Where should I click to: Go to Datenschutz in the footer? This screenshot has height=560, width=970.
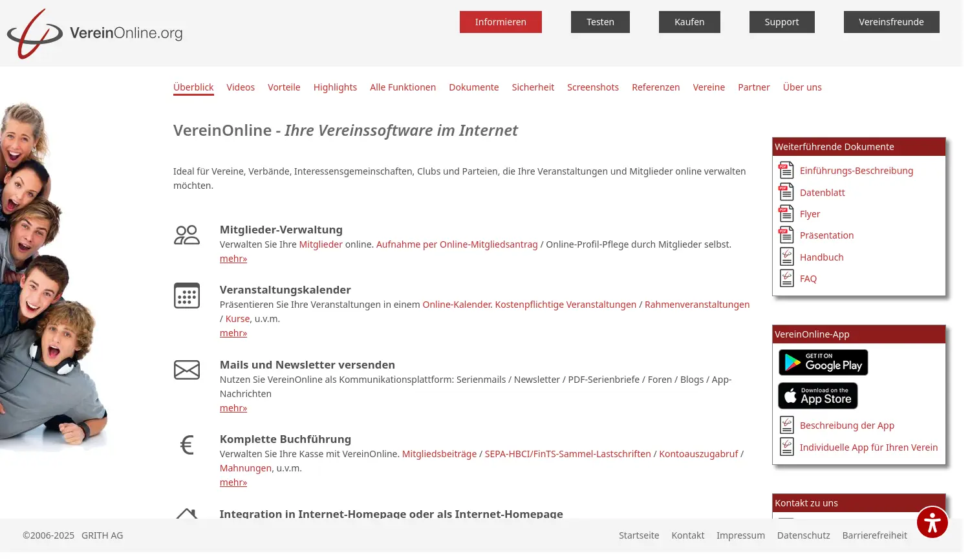(x=803, y=535)
